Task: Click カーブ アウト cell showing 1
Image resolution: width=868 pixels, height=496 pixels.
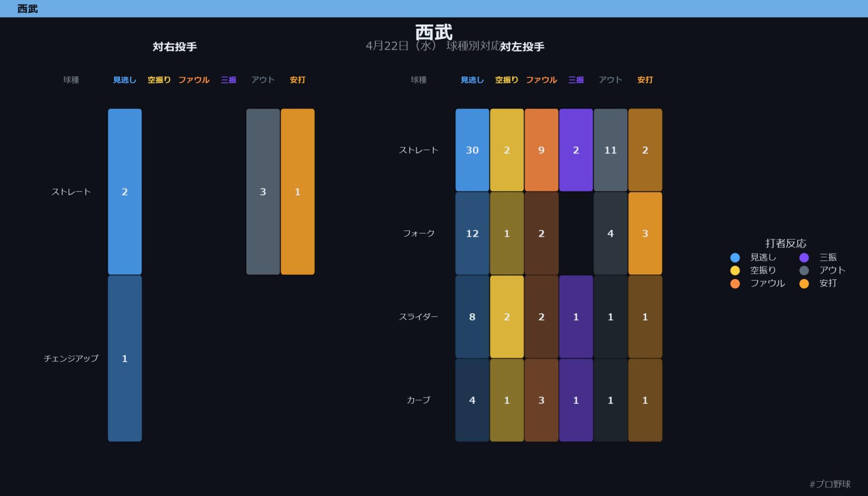Action: [x=611, y=400]
